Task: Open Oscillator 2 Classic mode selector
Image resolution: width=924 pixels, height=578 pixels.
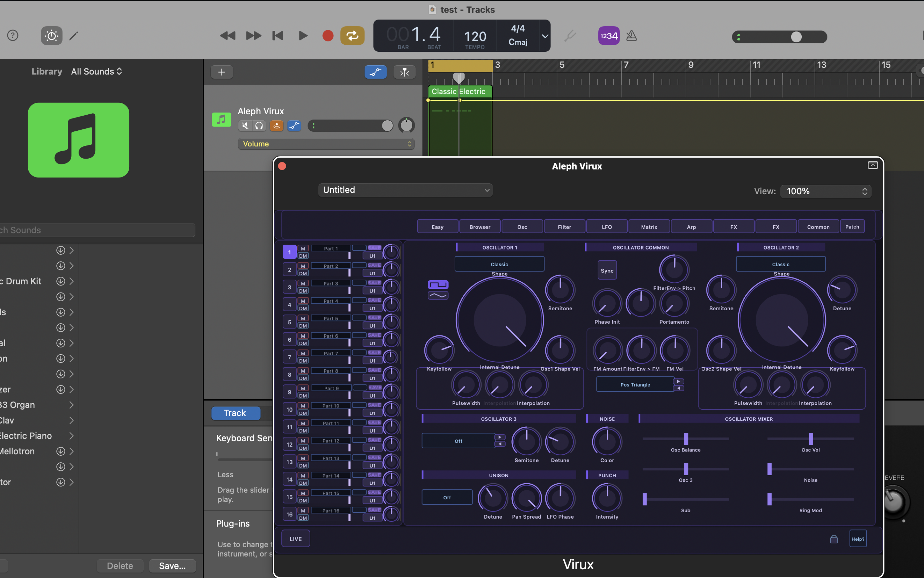Action: [x=781, y=264]
